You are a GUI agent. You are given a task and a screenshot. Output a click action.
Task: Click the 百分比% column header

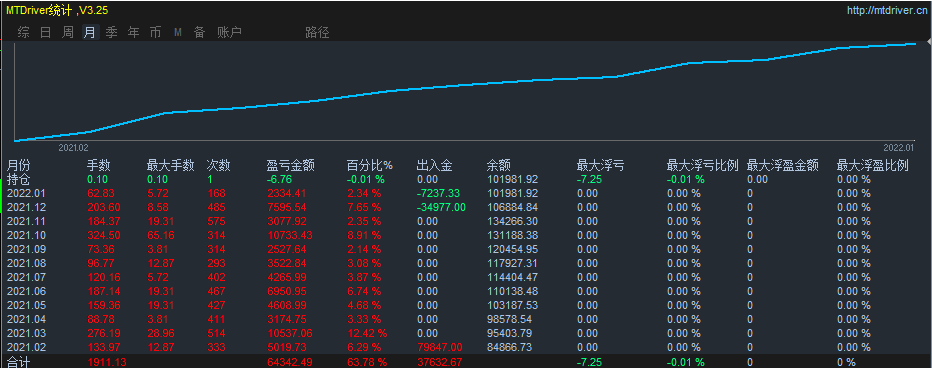(x=370, y=166)
